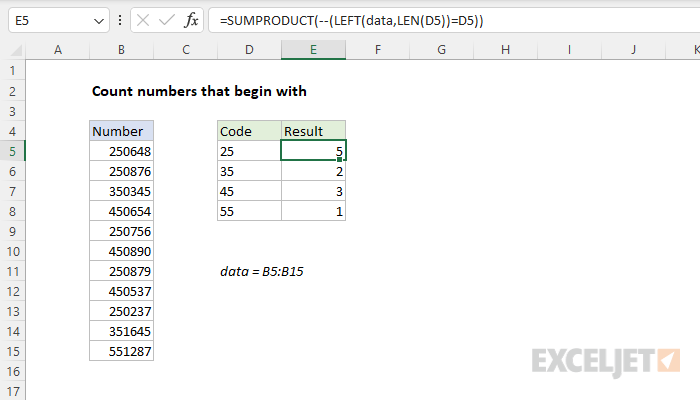The width and height of the screenshot is (700, 400).
Task: Click the Name Box showing E5
Action: pos(58,21)
